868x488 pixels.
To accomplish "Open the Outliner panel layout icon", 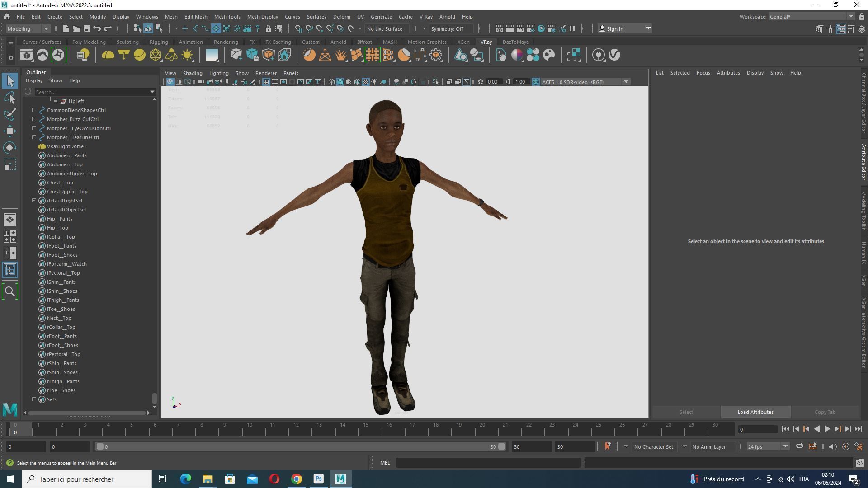I will click(10, 270).
